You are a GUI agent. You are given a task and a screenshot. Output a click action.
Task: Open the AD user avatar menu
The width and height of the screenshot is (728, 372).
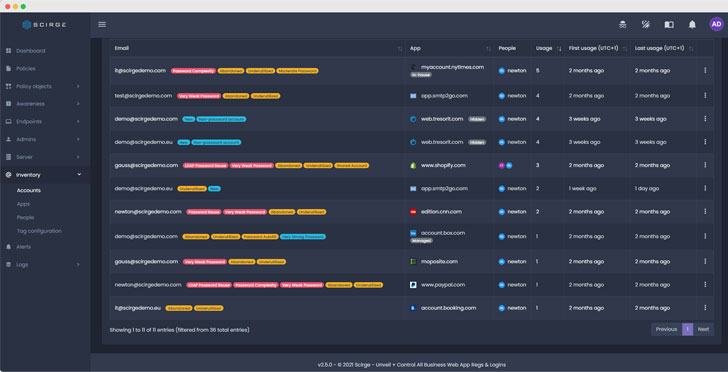click(716, 24)
